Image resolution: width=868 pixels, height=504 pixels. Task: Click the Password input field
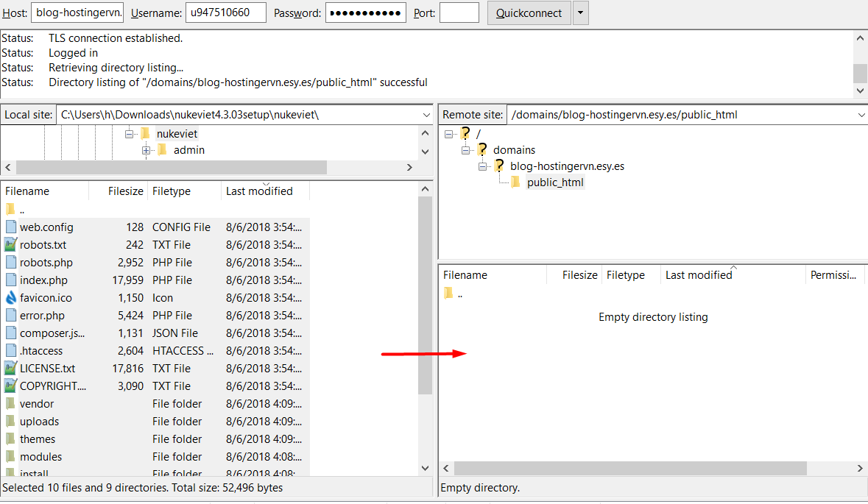tap(366, 13)
